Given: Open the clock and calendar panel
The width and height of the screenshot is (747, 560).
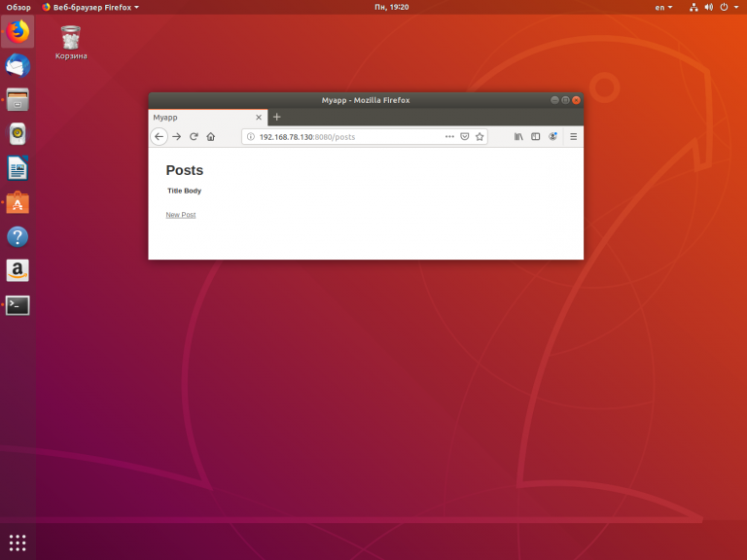Looking at the screenshot, I should tap(392, 7).
